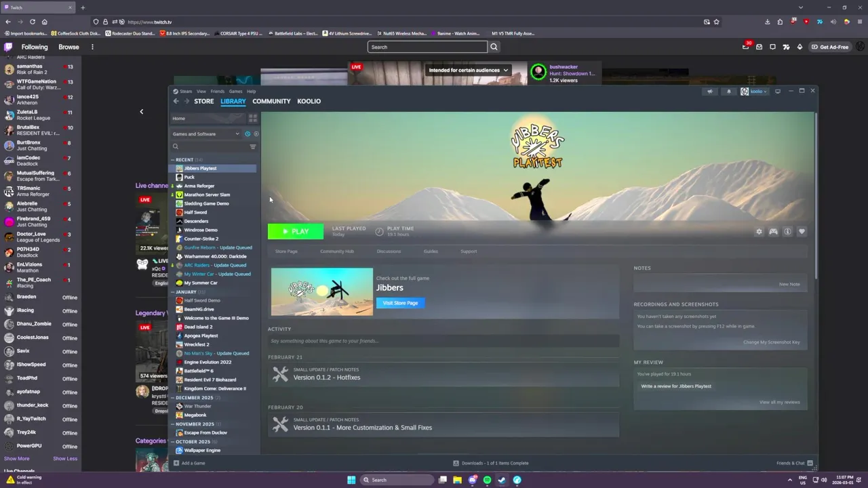
Task: Click Twitch search input field
Action: [427, 47]
